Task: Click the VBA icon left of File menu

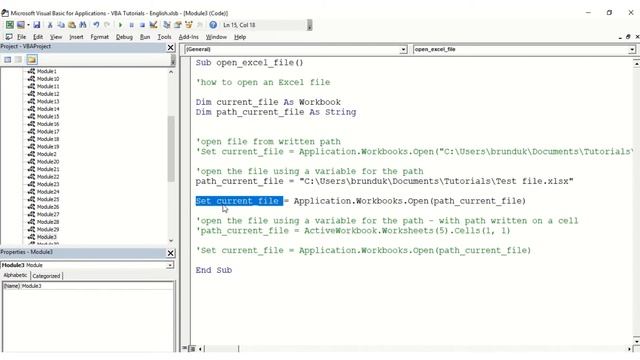Action: tap(9, 37)
